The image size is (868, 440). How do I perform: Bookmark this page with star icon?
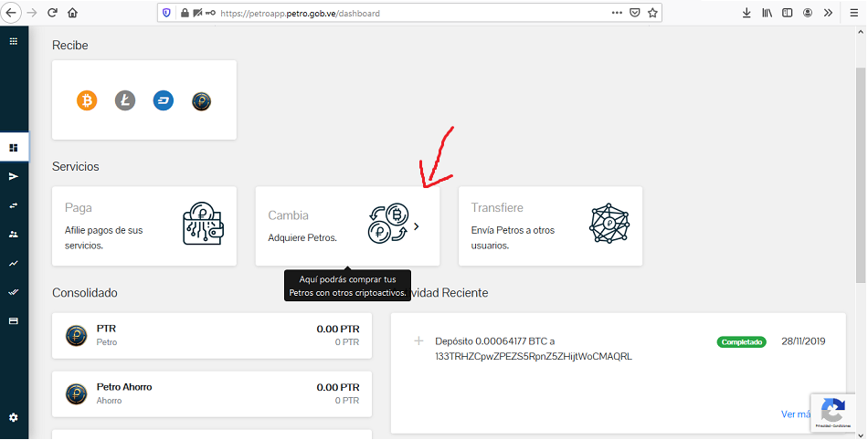point(652,13)
